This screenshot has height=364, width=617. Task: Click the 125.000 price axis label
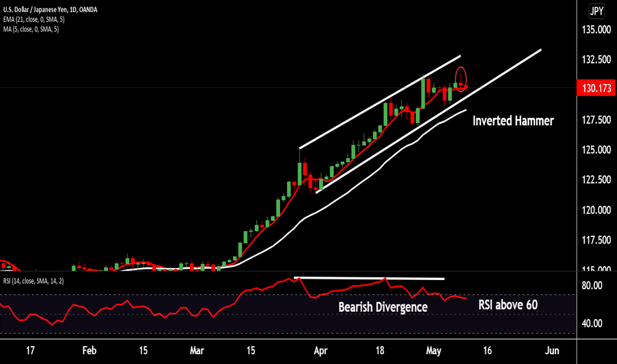tap(596, 150)
